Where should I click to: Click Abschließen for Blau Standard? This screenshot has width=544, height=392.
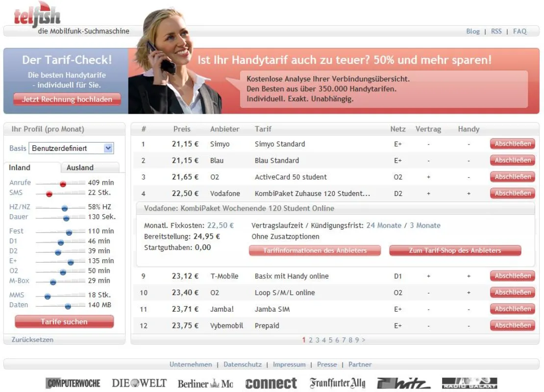(513, 160)
